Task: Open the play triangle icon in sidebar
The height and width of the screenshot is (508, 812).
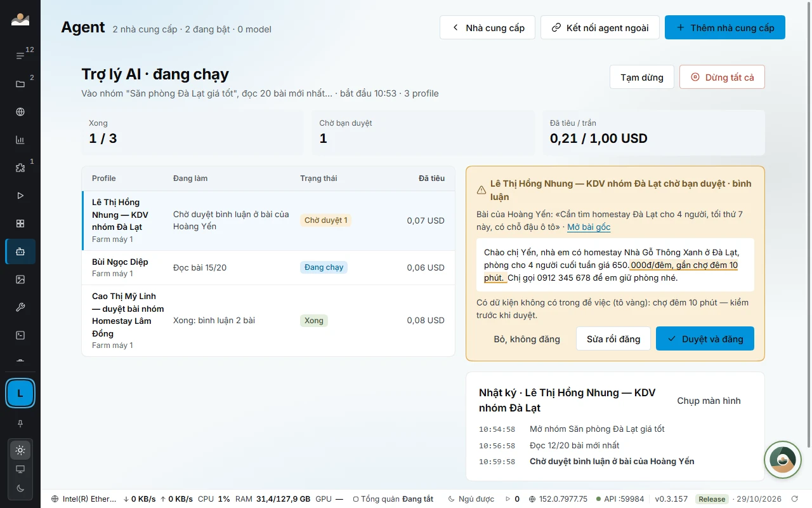Action: 20,196
